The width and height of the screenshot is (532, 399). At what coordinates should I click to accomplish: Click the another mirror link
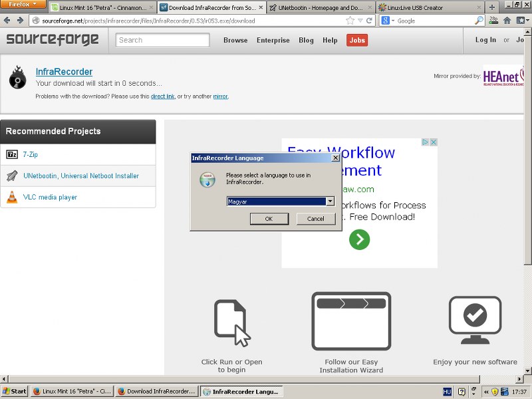tap(221, 96)
